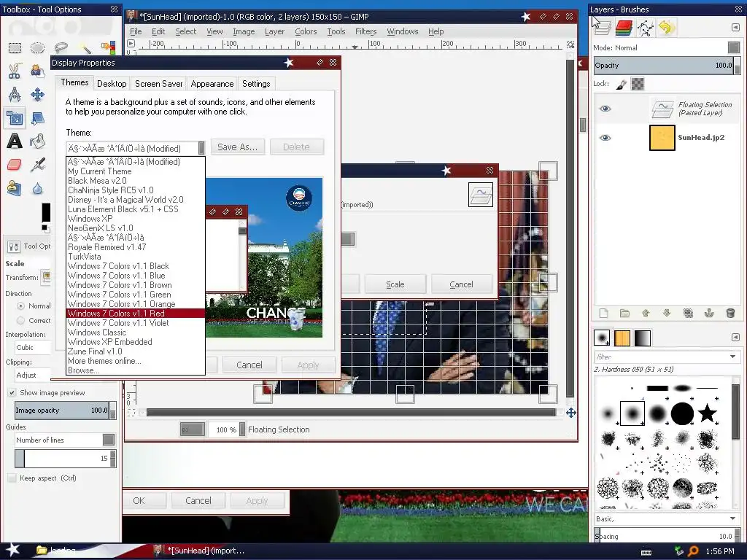Viewport: 747px width, 560px height.
Task: Cancel Display Properties dialog
Action: point(249,365)
